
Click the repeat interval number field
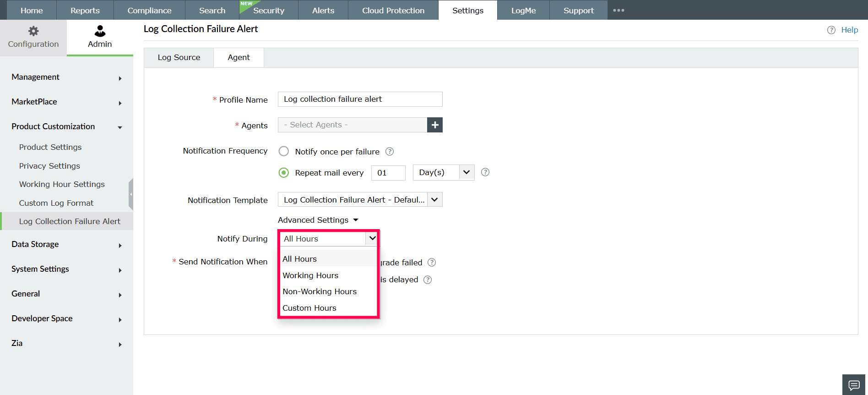388,173
